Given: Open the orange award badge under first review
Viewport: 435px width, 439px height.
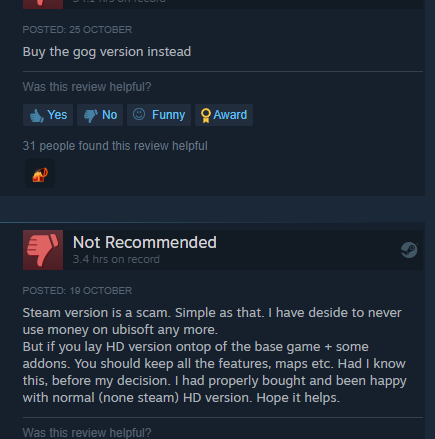Looking at the screenshot, I should 40,174.
